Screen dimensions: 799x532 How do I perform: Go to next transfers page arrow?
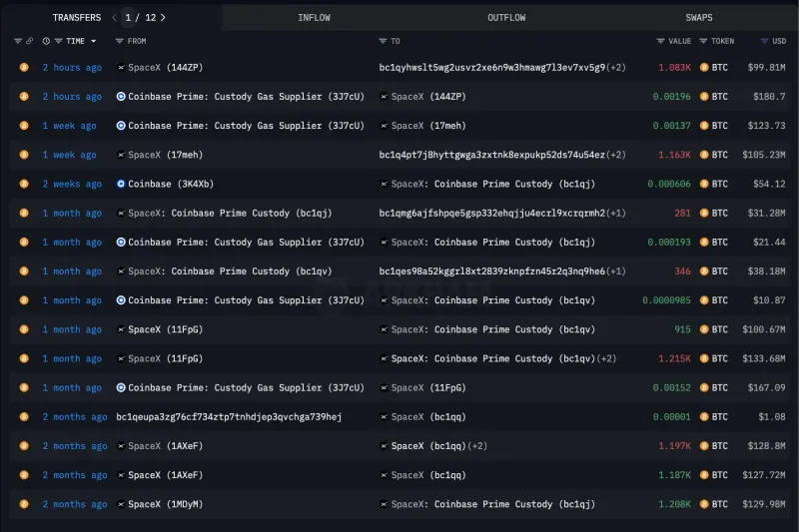click(x=163, y=17)
